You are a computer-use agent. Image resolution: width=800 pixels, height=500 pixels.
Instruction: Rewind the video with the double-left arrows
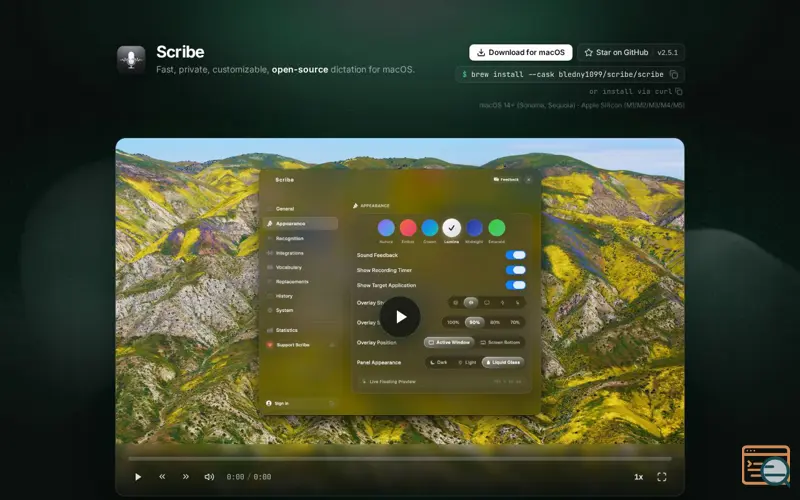[x=162, y=477]
